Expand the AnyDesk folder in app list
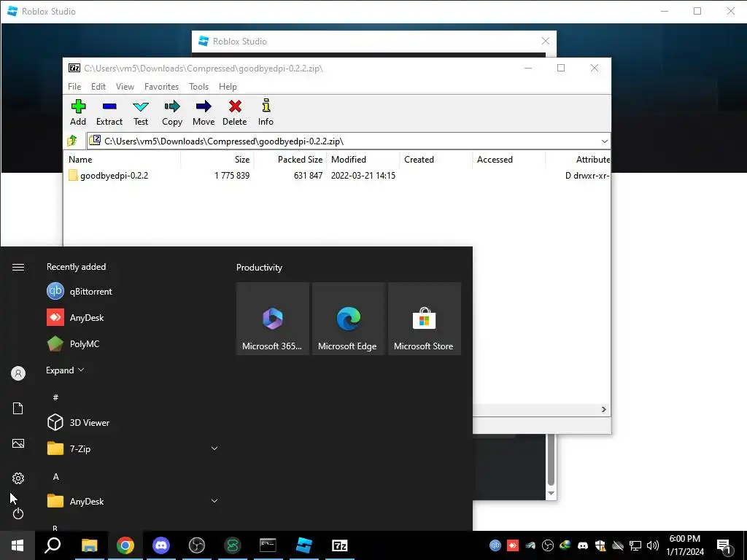The width and height of the screenshot is (747, 560). [131, 502]
